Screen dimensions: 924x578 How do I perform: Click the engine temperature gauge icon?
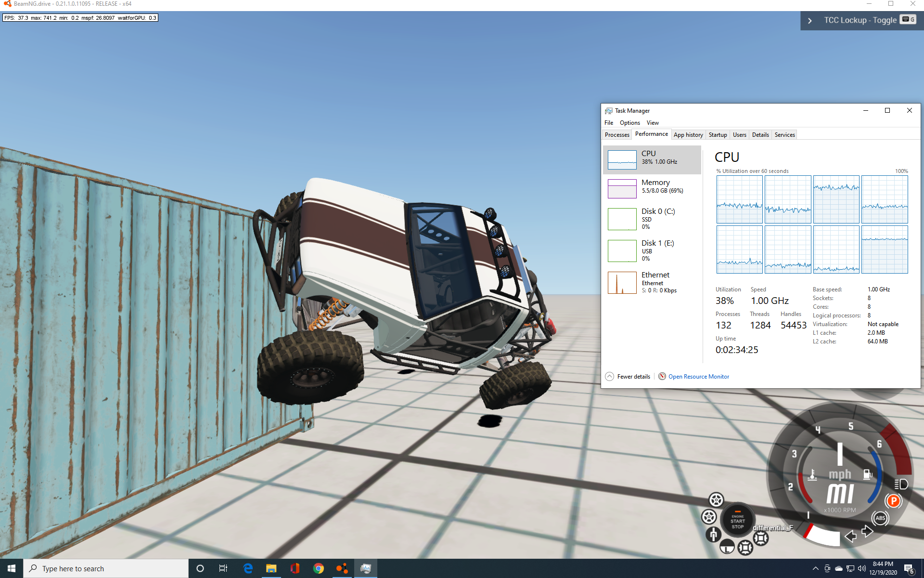[x=812, y=475]
